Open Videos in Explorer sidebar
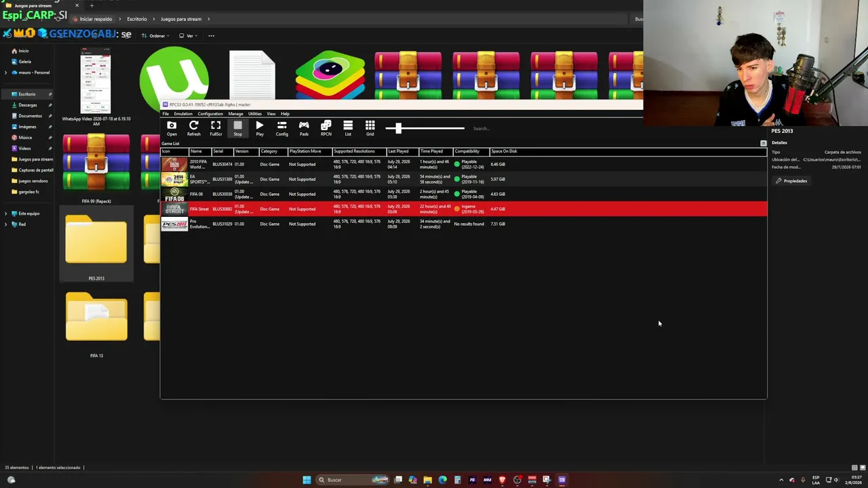 [x=24, y=148]
